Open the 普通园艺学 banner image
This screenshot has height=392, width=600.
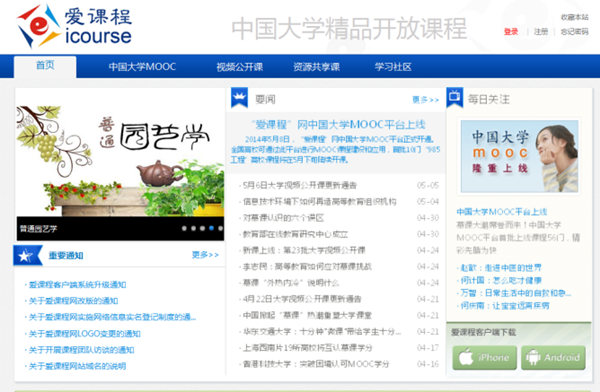tap(120, 162)
